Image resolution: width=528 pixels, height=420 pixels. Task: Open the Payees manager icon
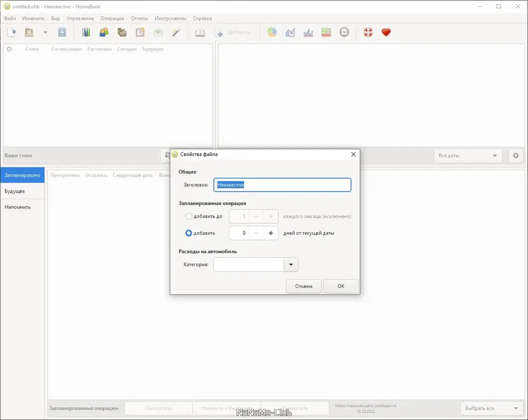click(104, 32)
